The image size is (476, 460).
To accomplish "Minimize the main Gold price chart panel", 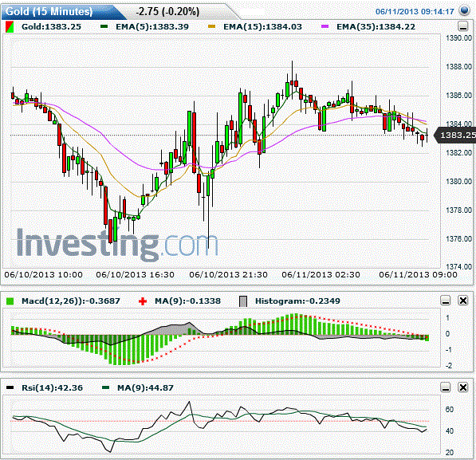I will pos(463,27).
